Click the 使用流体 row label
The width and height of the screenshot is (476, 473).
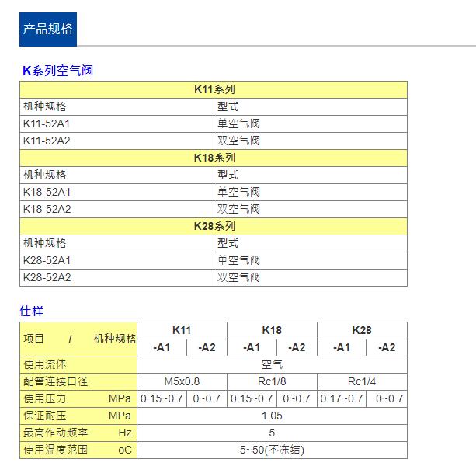point(78,364)
